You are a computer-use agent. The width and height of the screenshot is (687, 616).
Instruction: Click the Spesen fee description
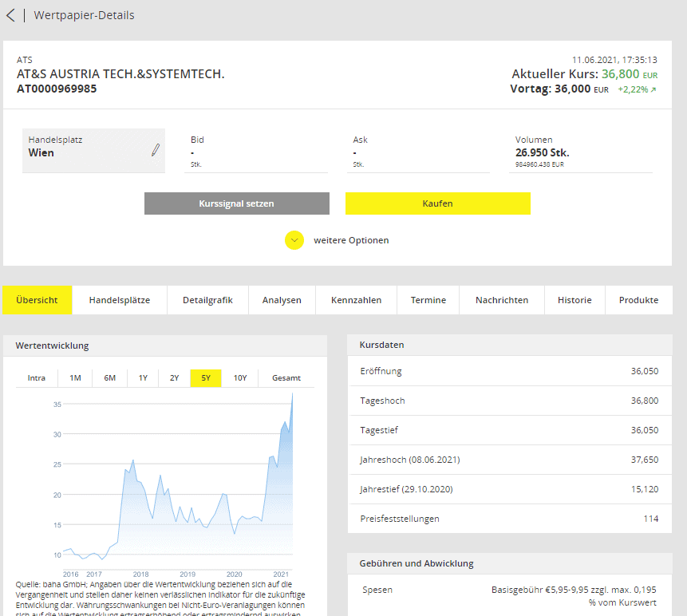click(574, 596)
